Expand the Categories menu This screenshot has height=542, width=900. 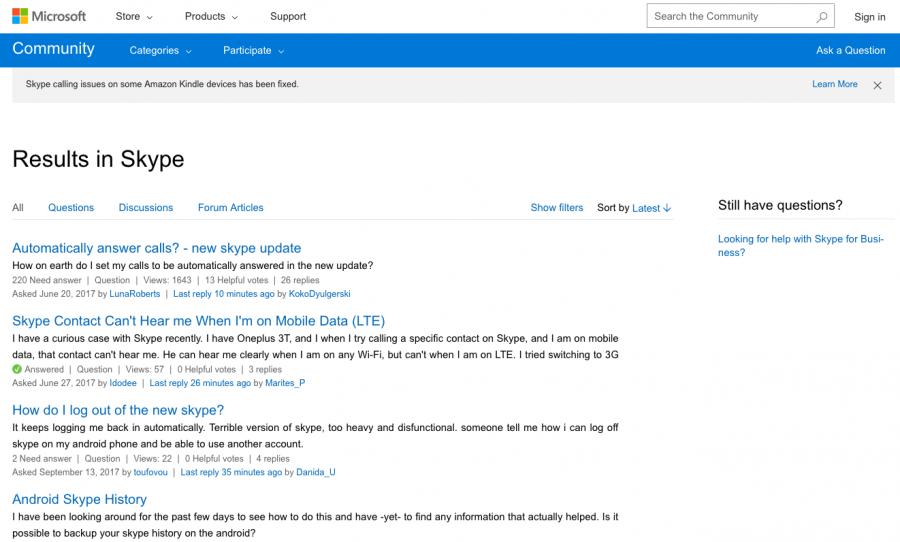[159, 51]
